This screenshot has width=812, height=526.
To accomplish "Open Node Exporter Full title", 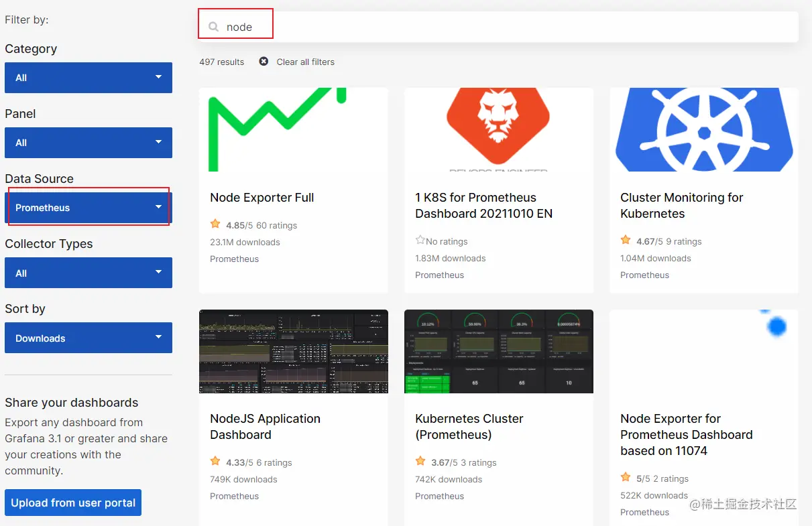I will click(262, 198).
